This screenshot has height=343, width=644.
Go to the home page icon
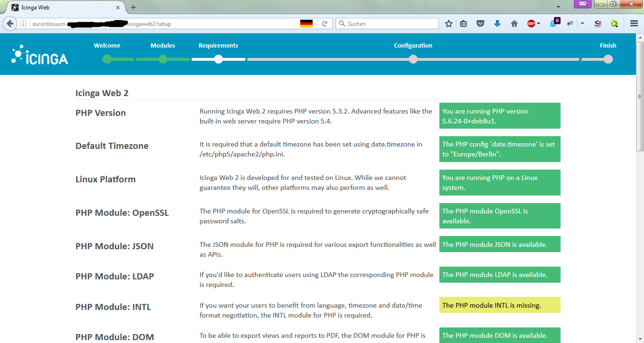(514, 24)
